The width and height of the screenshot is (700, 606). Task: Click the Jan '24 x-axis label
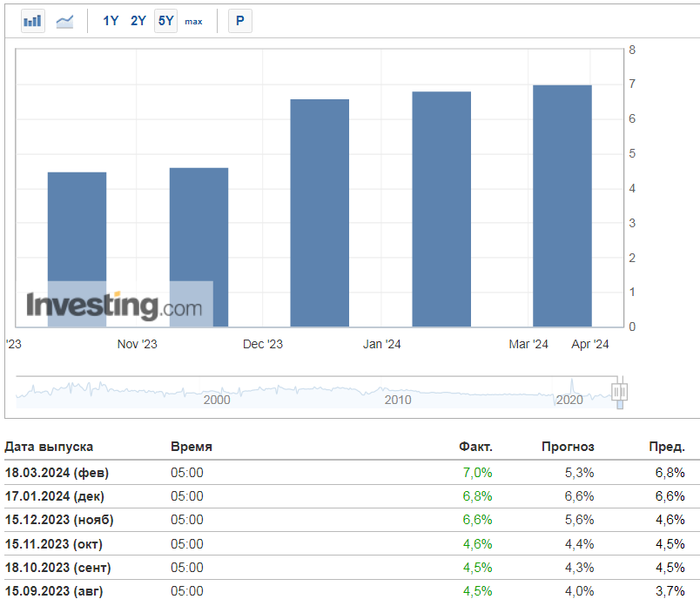pyautogui.click(x=381, y=344)
